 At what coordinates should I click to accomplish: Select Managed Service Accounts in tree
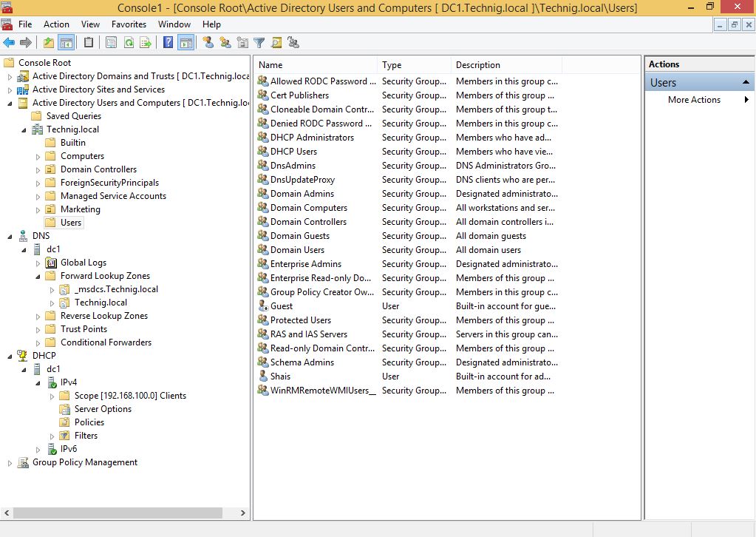(113, 196)
